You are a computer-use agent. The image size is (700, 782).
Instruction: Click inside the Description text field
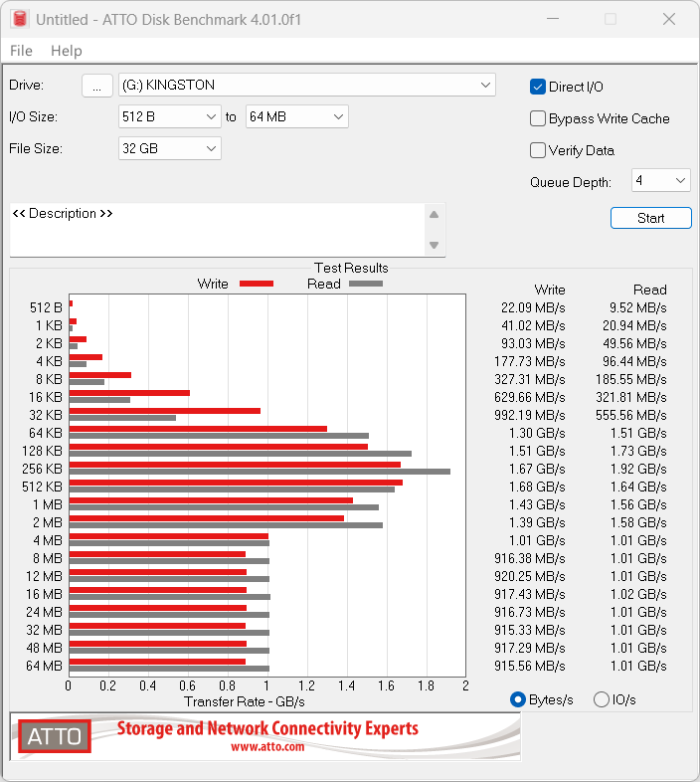(x=217, y=230)
